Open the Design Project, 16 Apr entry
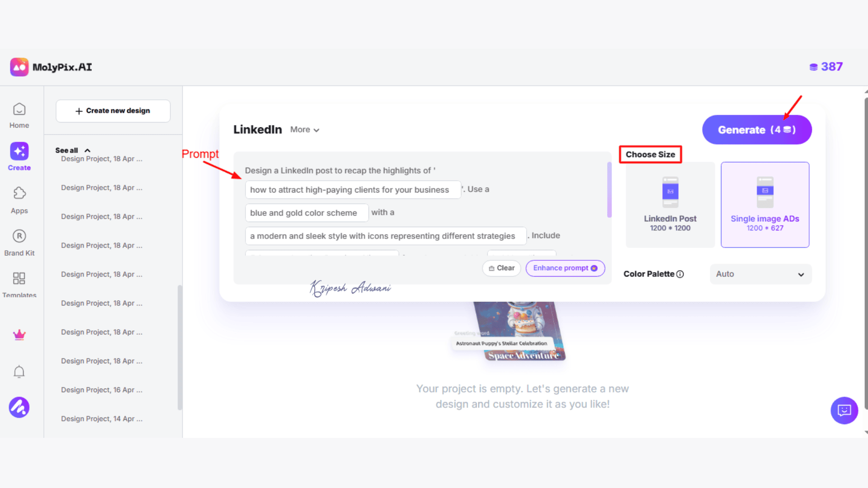 102,390
